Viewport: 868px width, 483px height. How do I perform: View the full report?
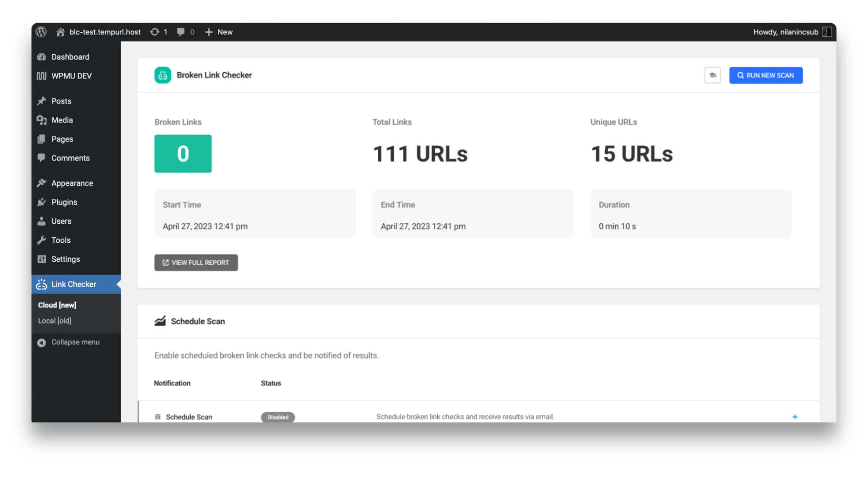point(196,262)
